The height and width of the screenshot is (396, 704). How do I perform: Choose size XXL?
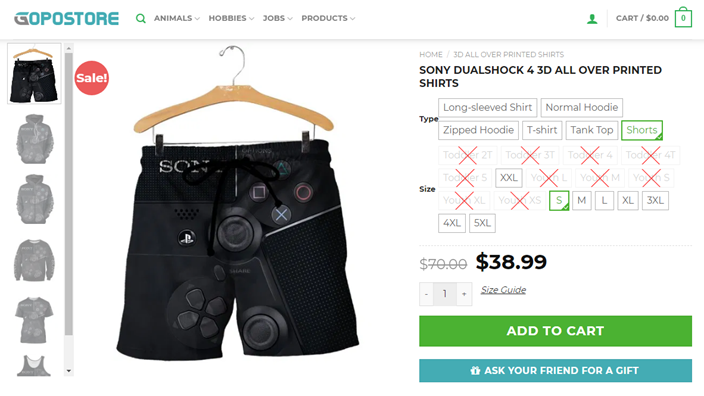click(x=509, y=178)
